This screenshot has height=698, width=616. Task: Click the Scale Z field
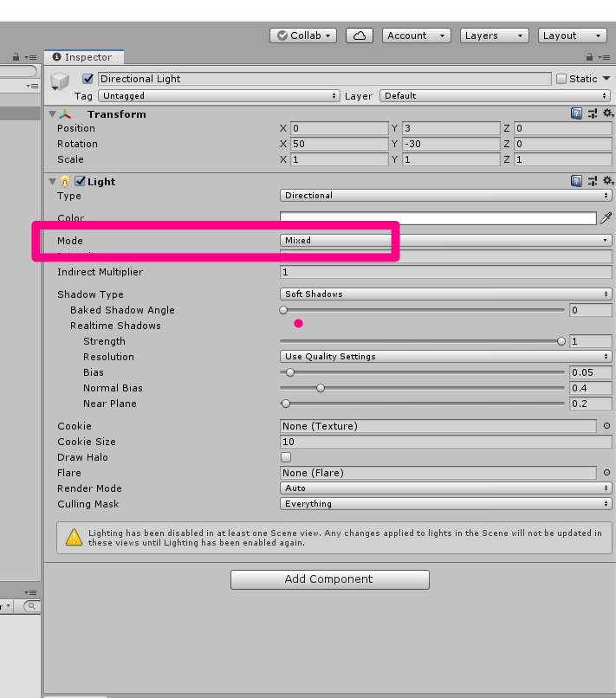[x=563, y=159]
